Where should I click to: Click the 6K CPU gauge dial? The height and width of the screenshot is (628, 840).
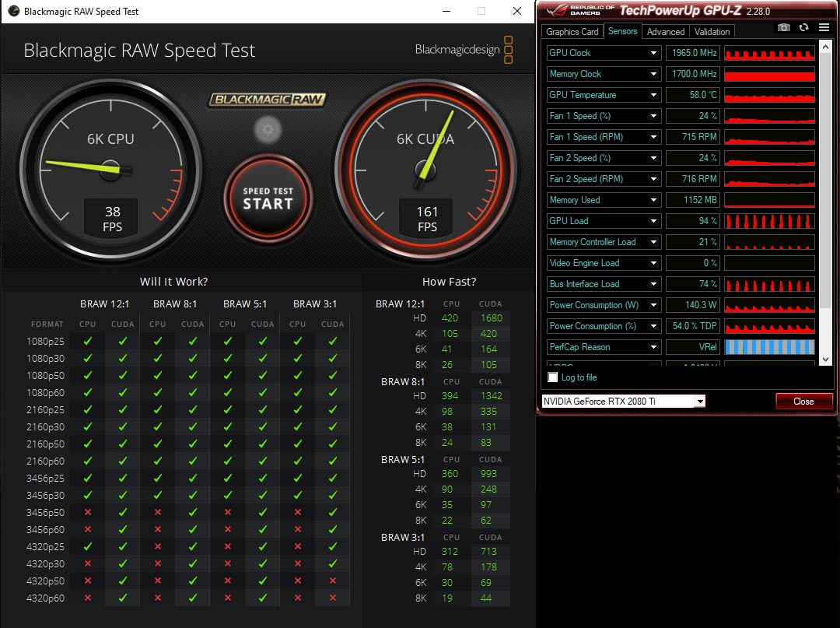pyautogui.click(x=111, y=170)
